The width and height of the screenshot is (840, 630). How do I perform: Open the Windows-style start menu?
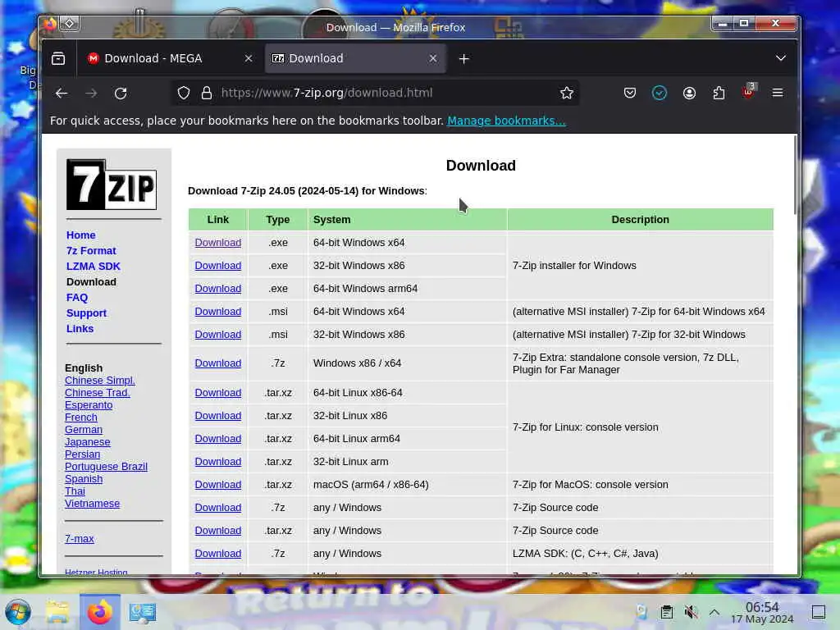(18, 612)
